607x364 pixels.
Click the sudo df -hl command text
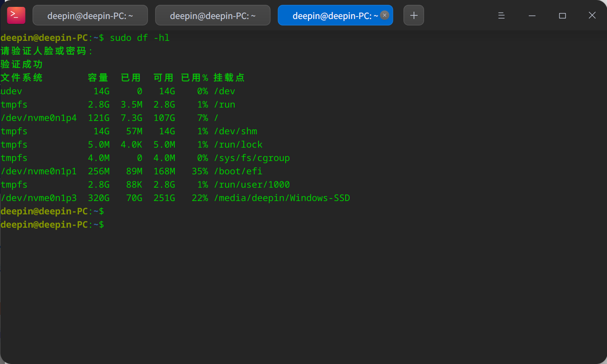[140, 38]
